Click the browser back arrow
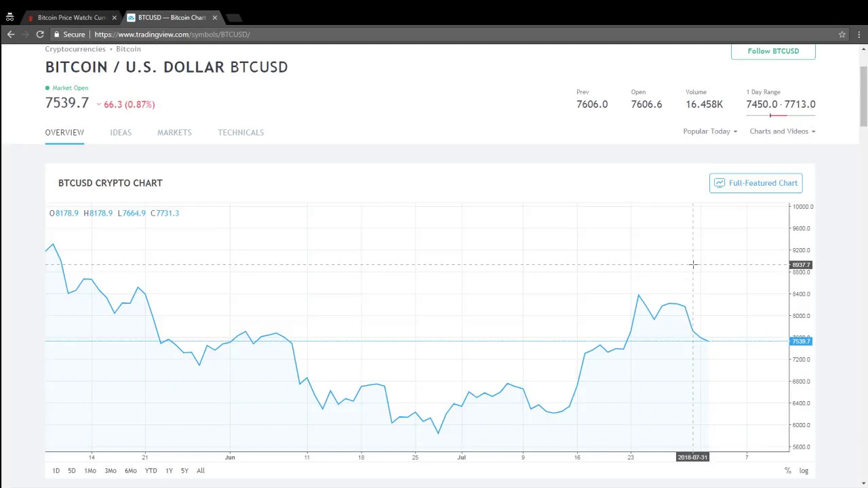The image size is (868, 488). (x=11, y=35)
